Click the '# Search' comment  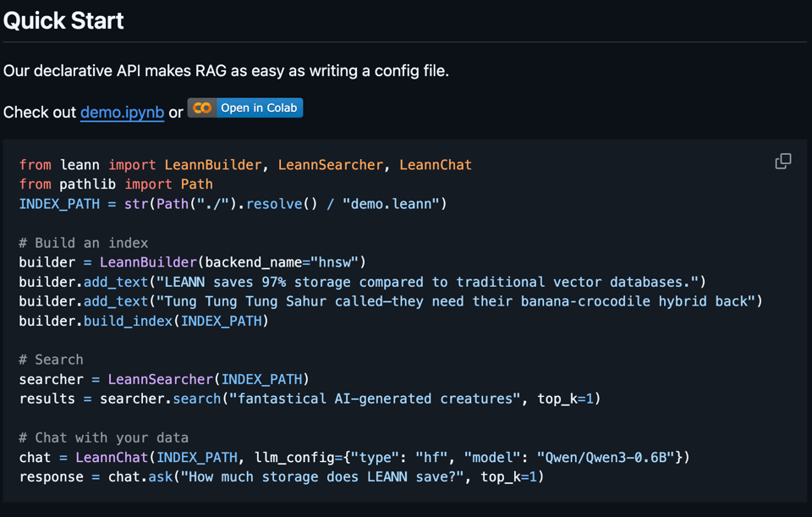point(51,360)
